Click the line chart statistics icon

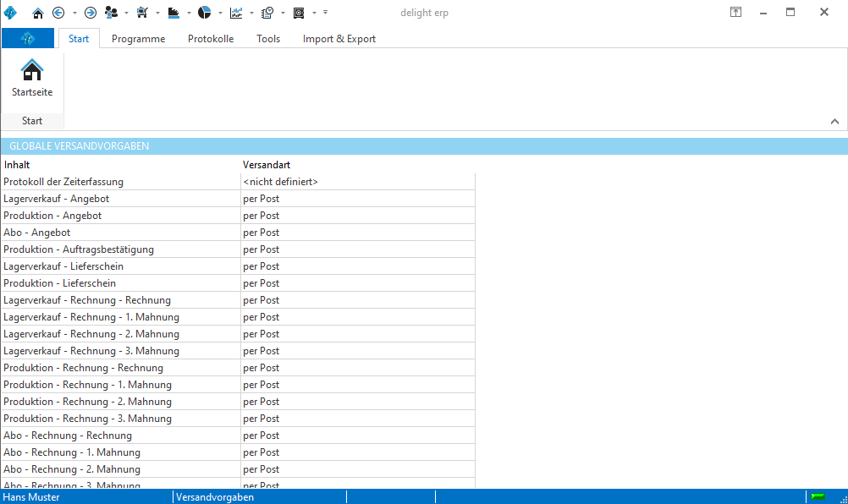[236, 13]
